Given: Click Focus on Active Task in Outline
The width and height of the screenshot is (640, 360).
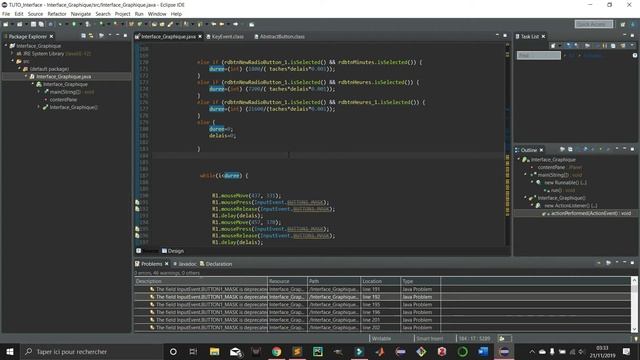Looking at the screenshot, I should (562, 150).
